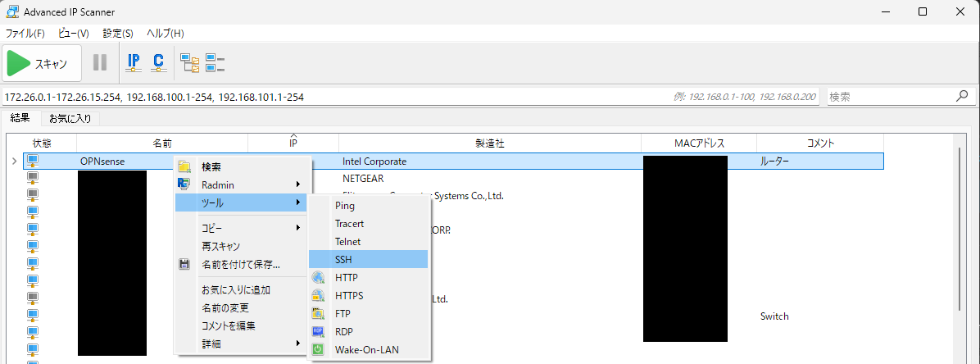Choose 検索 in the context menu

coord(243,167)
